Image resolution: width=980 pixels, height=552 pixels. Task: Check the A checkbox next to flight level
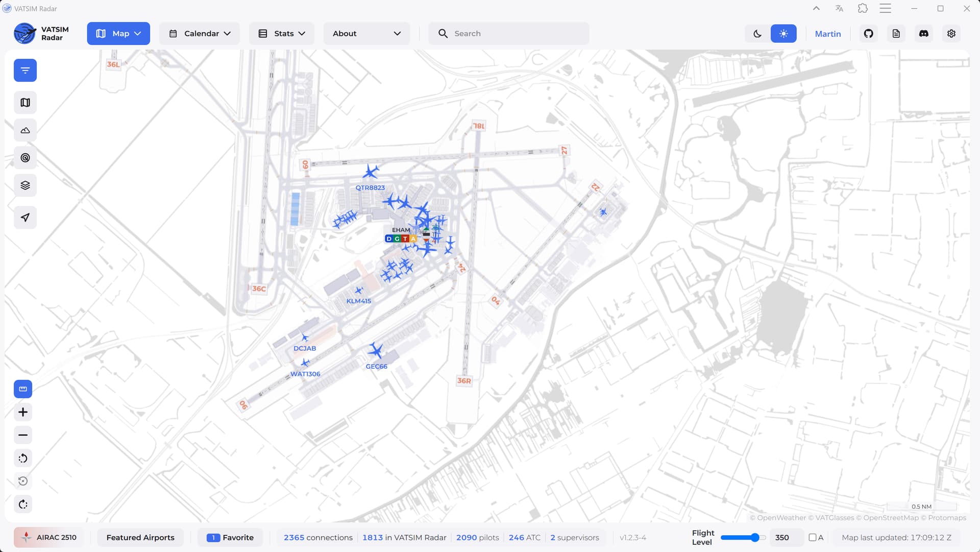coord(812,537)
